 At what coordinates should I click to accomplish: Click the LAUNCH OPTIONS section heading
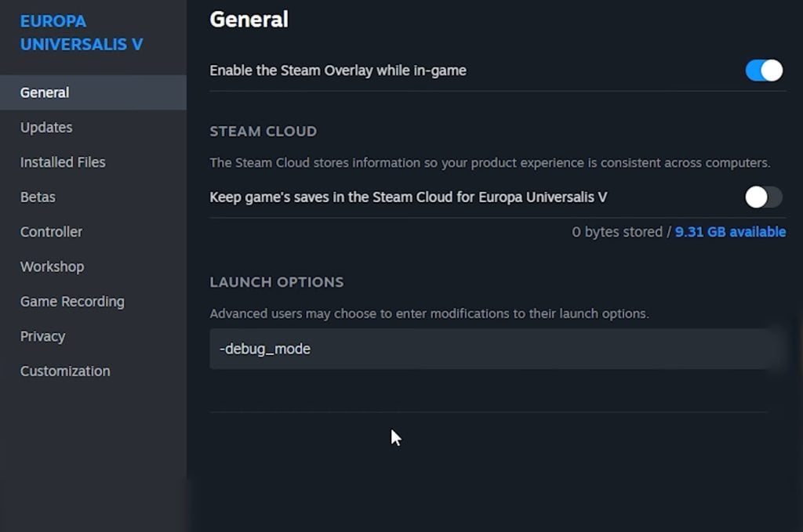tap(276, 282)
